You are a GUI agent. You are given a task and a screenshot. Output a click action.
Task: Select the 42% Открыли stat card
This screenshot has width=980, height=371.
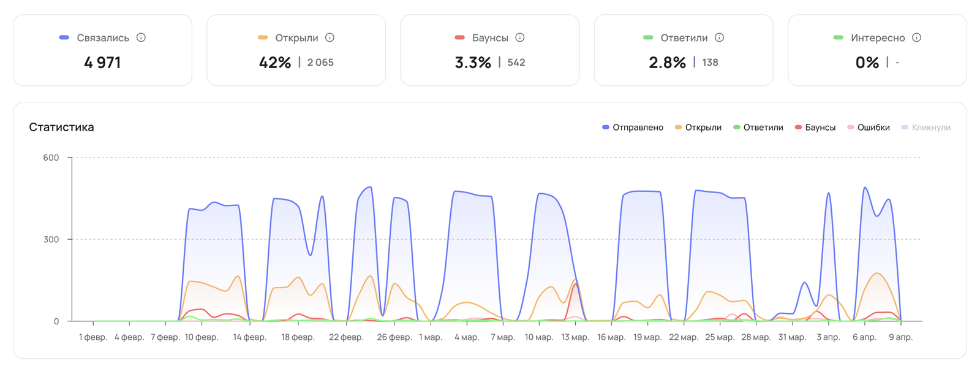pos(296,50)
